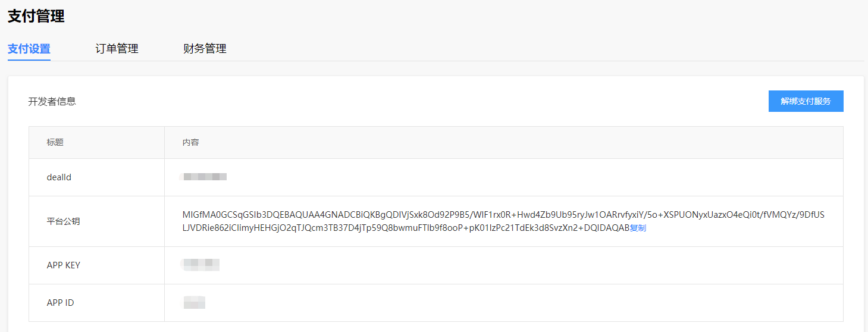
Task: Open the 订单管理 tab
Action: click(117, 49)
